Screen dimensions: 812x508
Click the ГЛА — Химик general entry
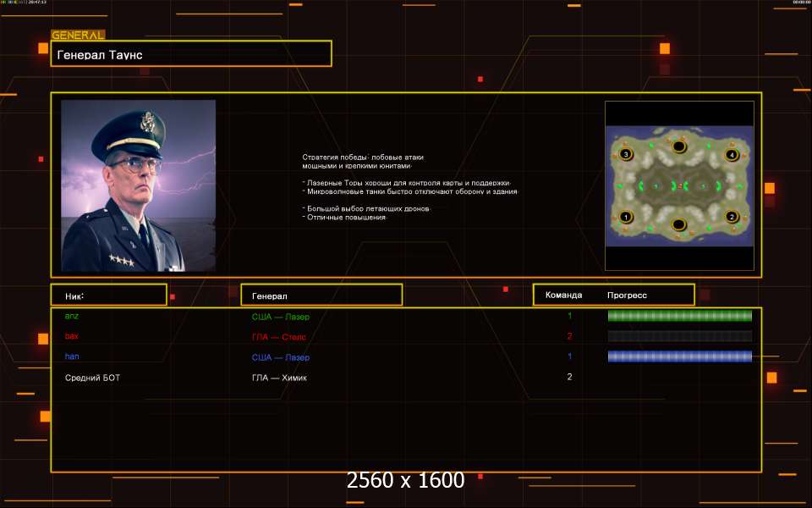tap(279, 378)
